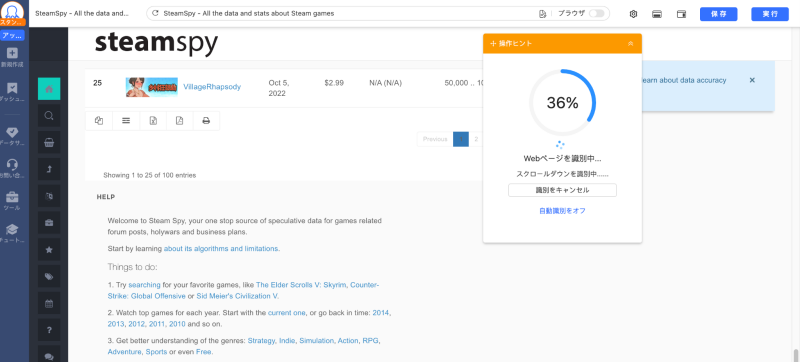Select page 2 in pagination

[476, 139]
